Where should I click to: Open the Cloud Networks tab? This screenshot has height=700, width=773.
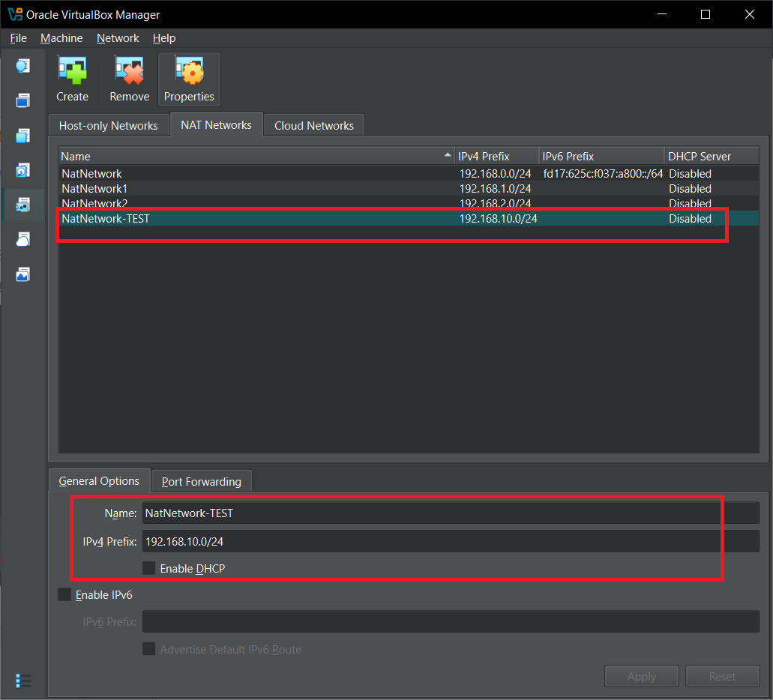(313, 125)
